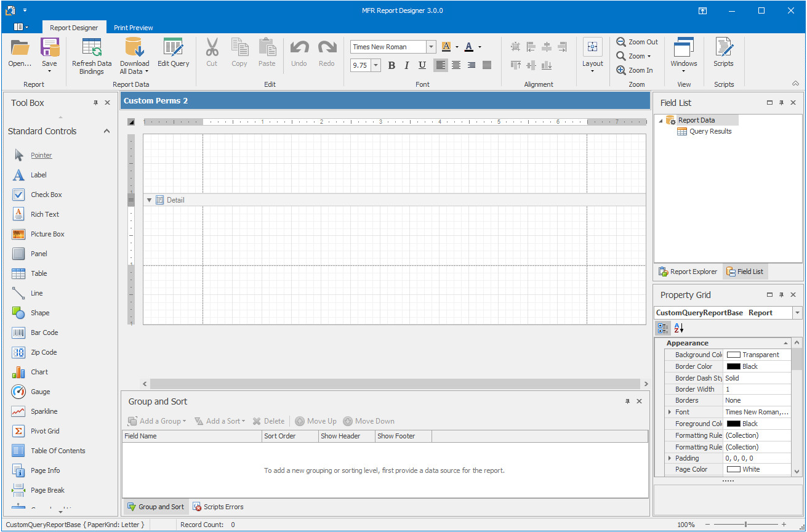Enable underline text formatting
The height and width of the screenshot is (532, 807).
422,65
